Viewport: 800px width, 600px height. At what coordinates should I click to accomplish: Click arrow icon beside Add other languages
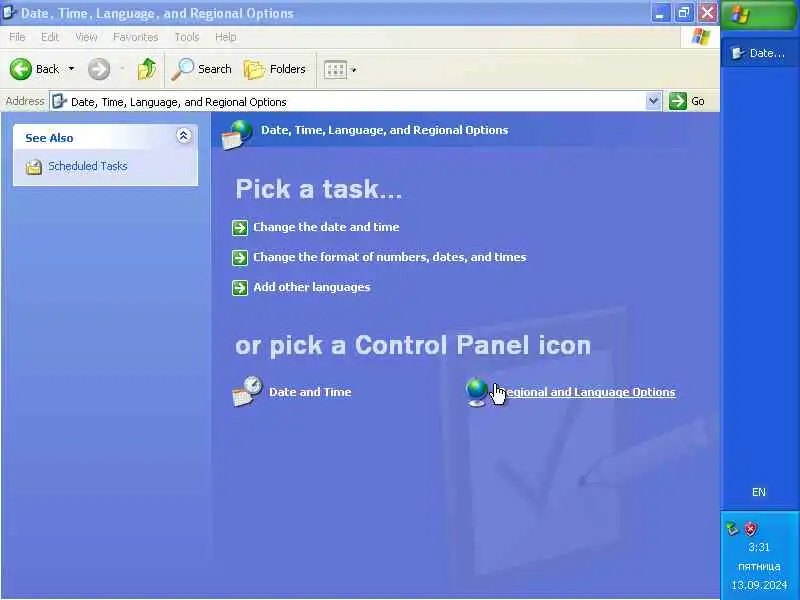coord(240,288)
